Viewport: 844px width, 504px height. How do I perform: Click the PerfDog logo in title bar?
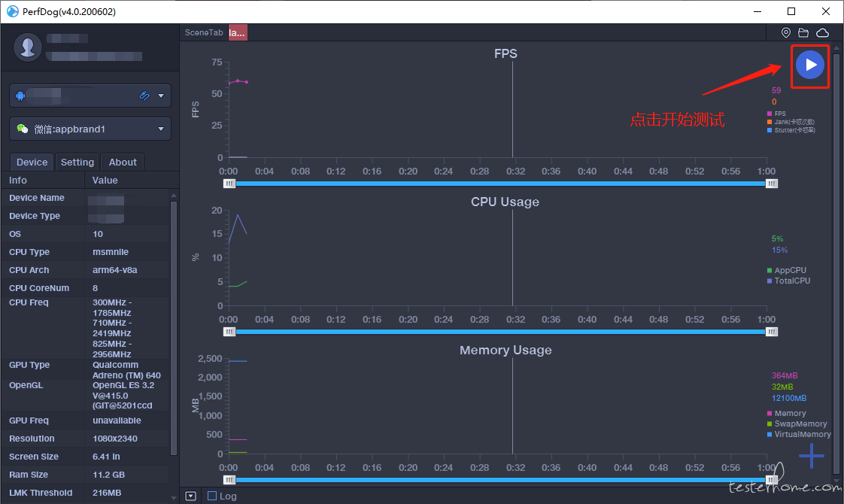pos(12,11)
